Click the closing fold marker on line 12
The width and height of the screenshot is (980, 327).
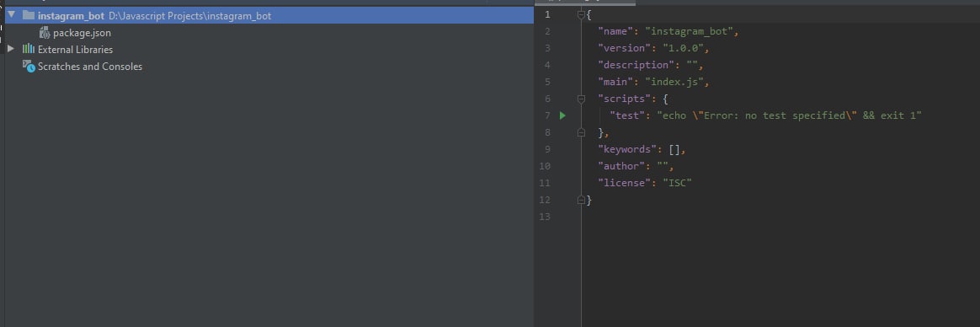point(581,200)
